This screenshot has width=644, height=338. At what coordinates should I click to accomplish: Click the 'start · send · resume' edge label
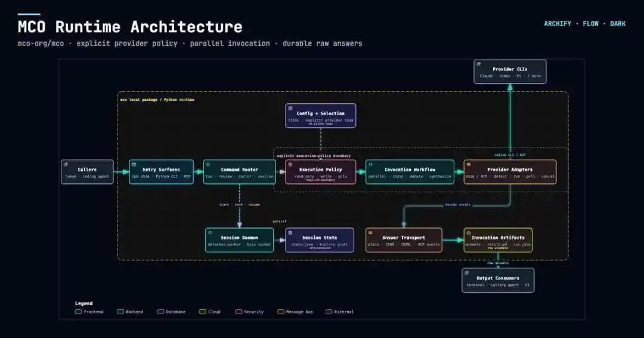[x=240, y=205]
